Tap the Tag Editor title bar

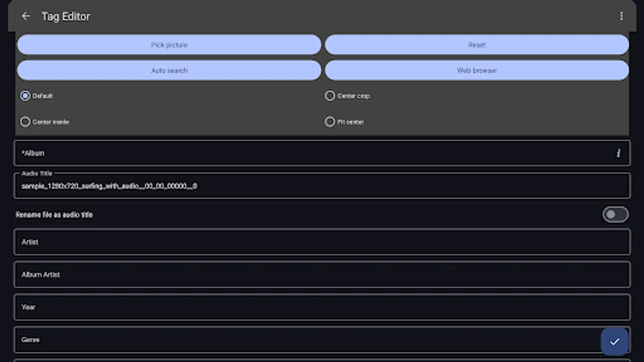pyautogui.click(x=66, y=16)
